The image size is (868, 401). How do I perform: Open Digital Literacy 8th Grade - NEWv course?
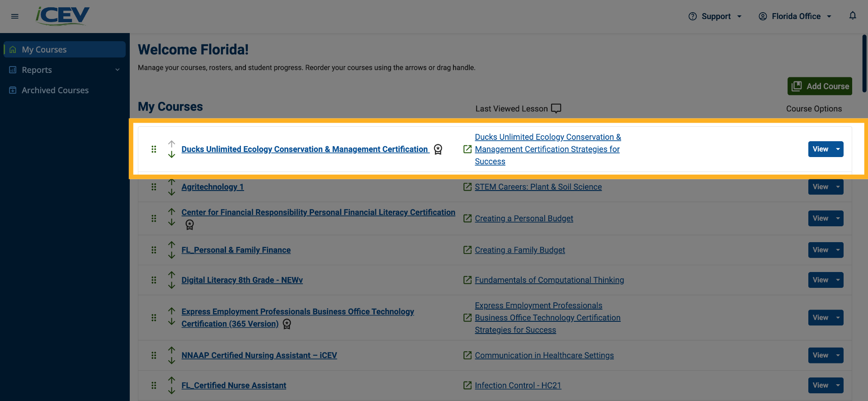point(242,280)
